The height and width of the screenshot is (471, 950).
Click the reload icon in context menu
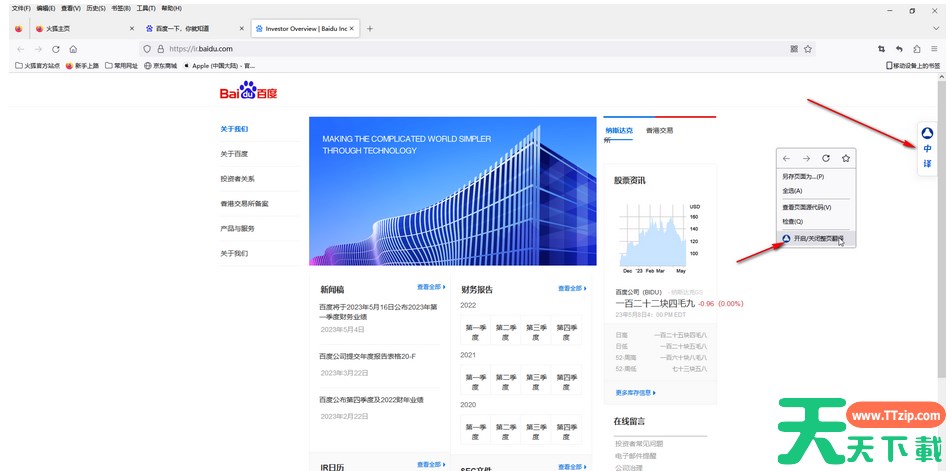[825, 158]
